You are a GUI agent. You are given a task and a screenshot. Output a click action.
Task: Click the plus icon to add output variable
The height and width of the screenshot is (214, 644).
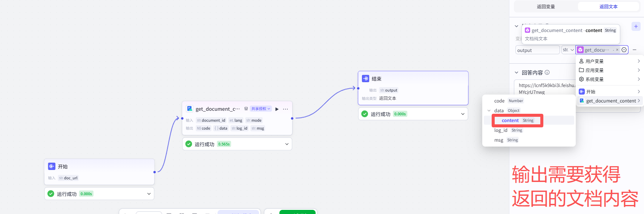[636, 26]
